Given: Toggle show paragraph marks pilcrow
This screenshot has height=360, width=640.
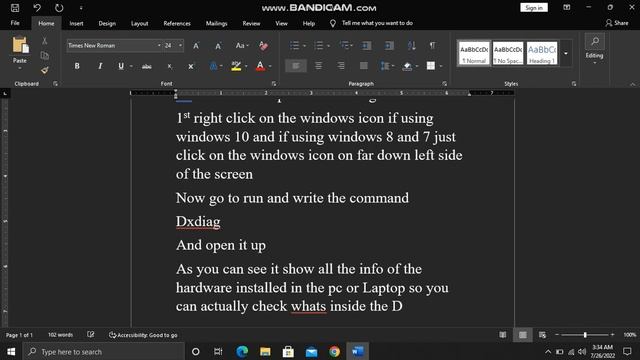Looking at the screenshot, I should point(433,45).
